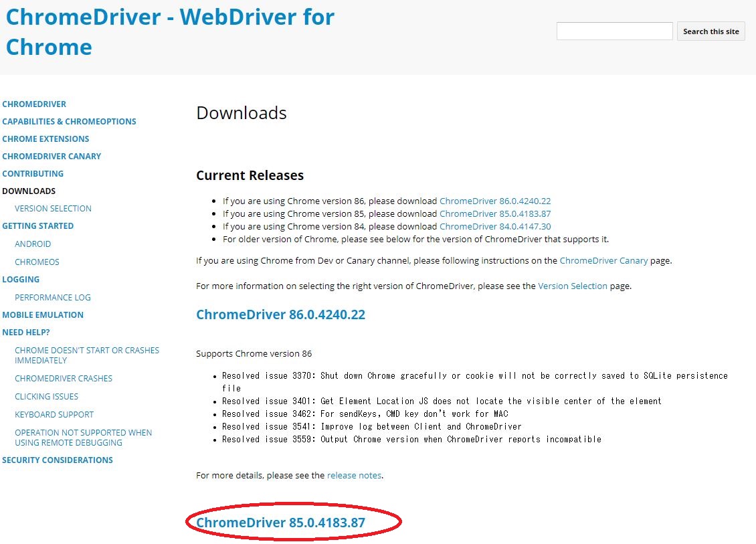The height and width of the screenshot is (544, 756).
Task: Download ChromeDriver 86.0.4240.22 from Current Releases
Action: click(x=495, y=201)
